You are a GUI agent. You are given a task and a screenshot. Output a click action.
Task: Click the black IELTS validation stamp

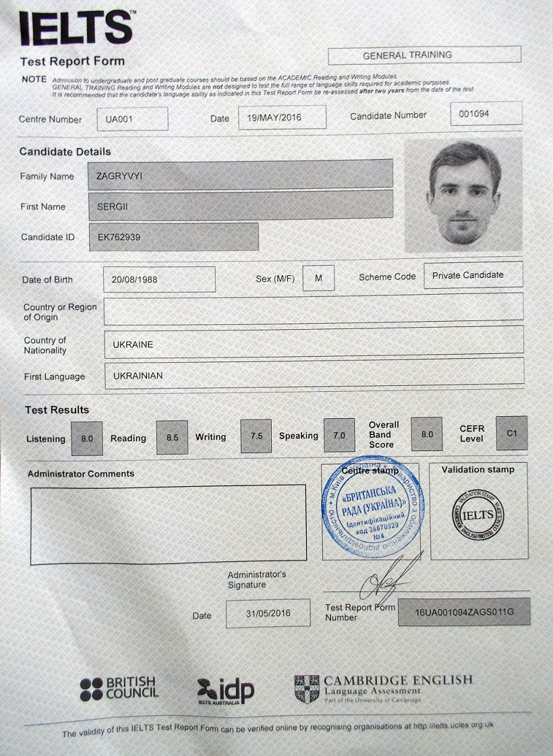pos(478,516)
